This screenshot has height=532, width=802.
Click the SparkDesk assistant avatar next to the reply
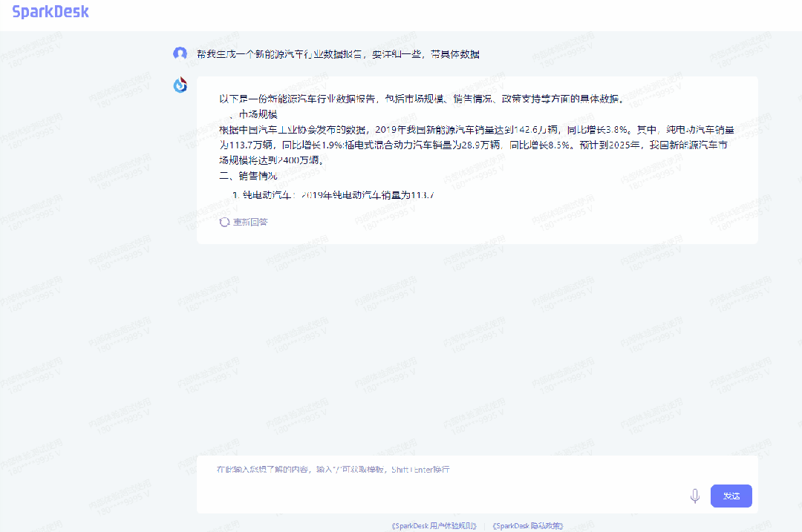click(180, 85)
